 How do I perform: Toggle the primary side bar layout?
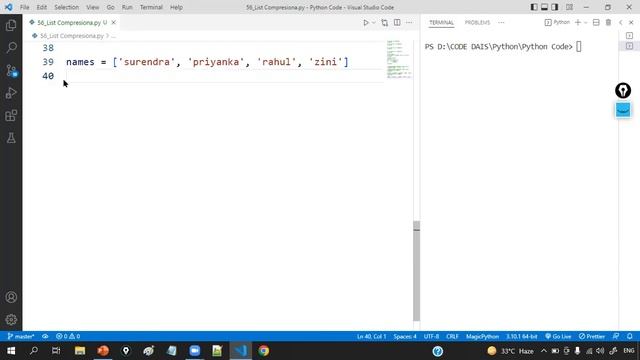coord(534,7)
